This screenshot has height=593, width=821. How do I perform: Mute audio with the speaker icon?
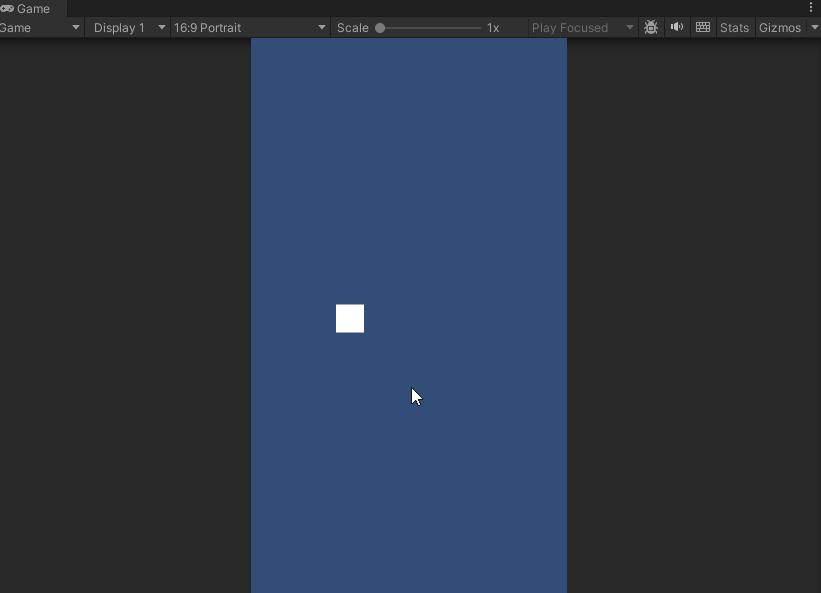[676, 27]
